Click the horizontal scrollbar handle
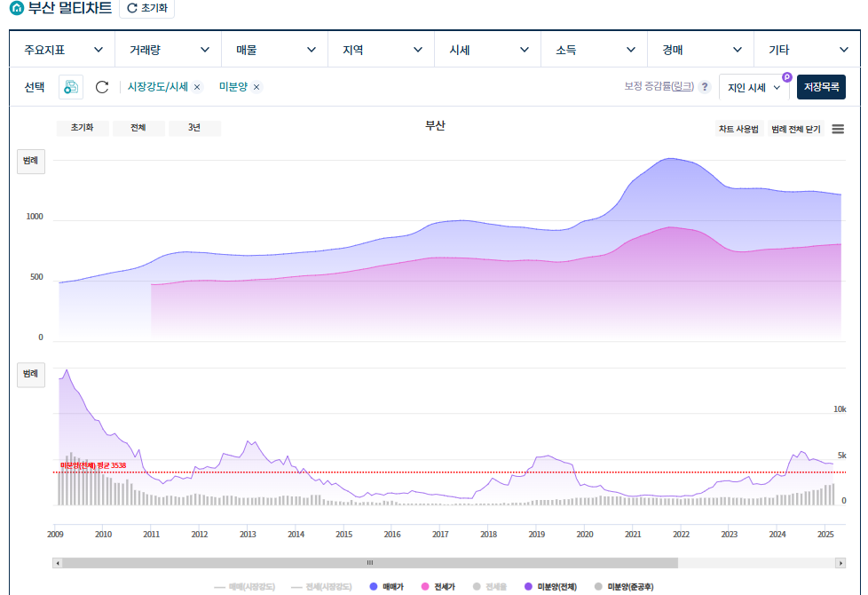The image size is (868, 595). click(x=370, y=563)
